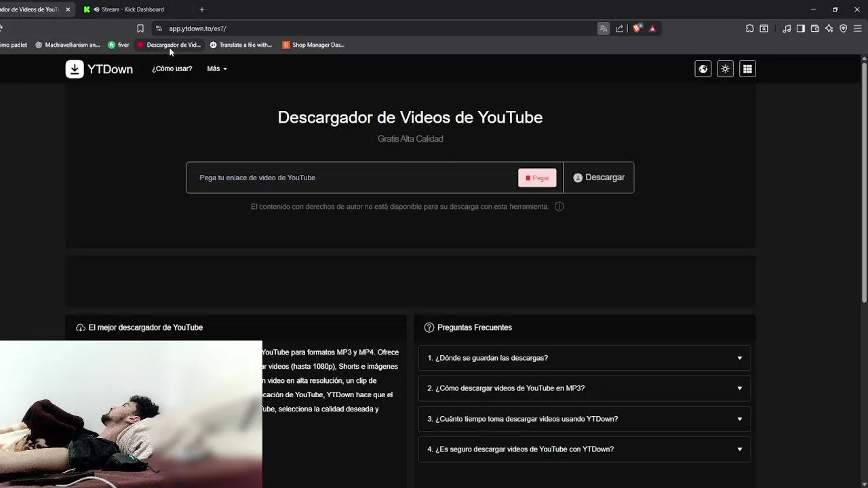Click the webcam overlay video thumbnail
868x488 pixels.
click(x=131, y=414)
